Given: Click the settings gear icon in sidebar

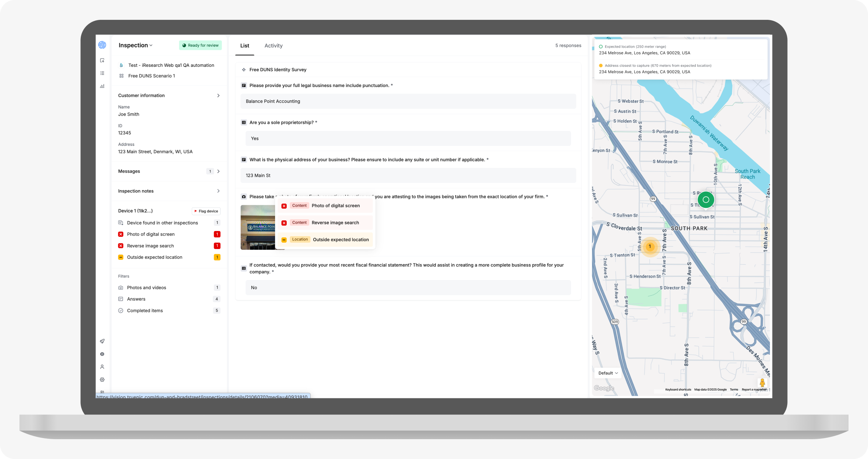Looking at the screenshot, I should click(x=102, y=379).
